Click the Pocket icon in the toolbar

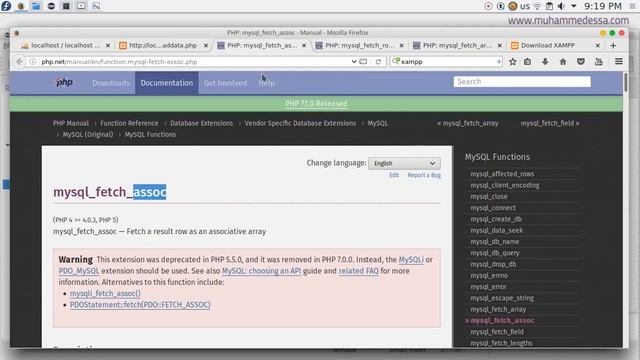pos(580,62)
